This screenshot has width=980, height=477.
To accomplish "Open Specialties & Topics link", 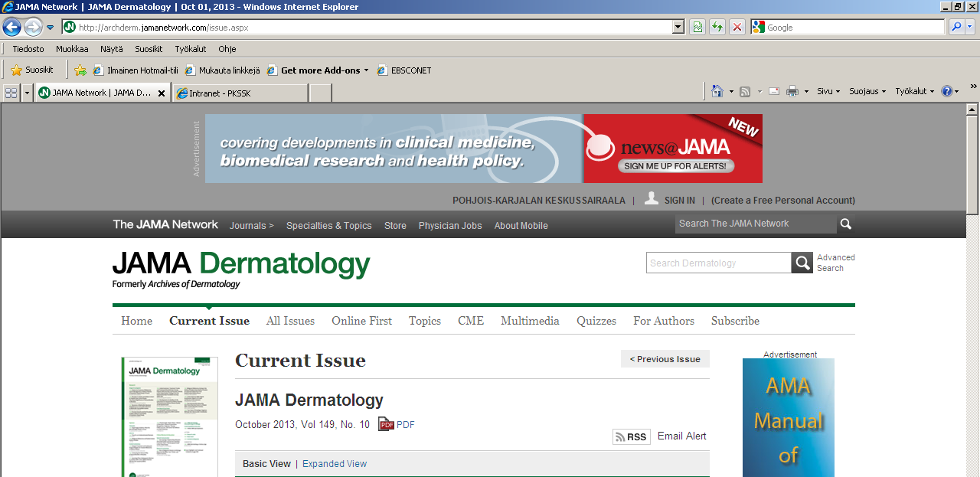I will [x=329, y=226].
